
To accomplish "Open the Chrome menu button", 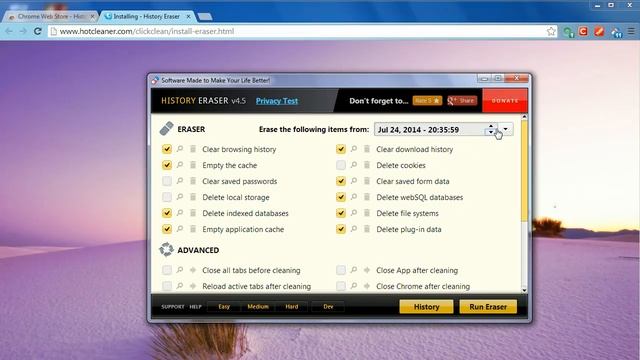I will point(631,31).
